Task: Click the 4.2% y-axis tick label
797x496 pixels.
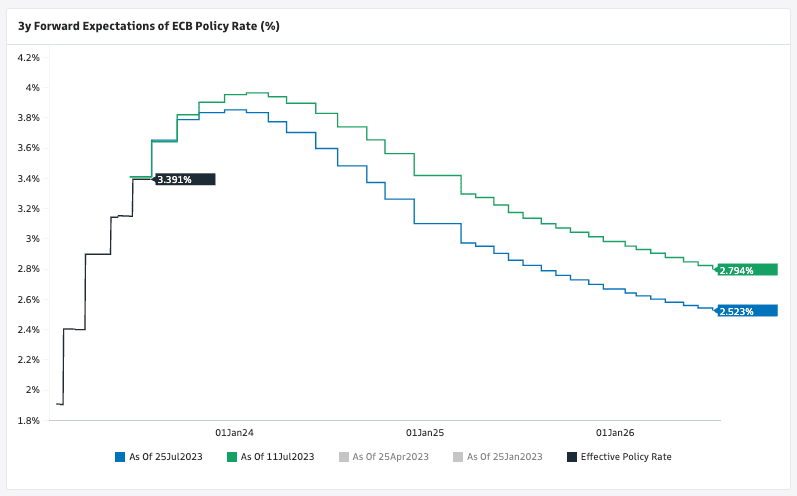Action: (x=29, y=58)
